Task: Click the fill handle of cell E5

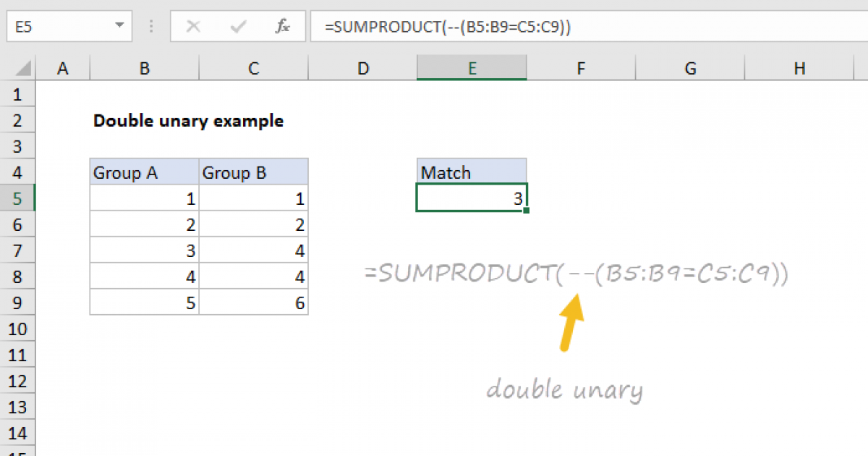Action: tap(527, 211)
